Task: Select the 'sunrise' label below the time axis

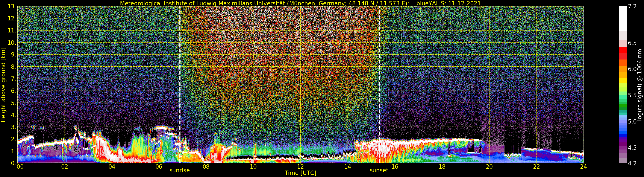Action: [179, 171]
